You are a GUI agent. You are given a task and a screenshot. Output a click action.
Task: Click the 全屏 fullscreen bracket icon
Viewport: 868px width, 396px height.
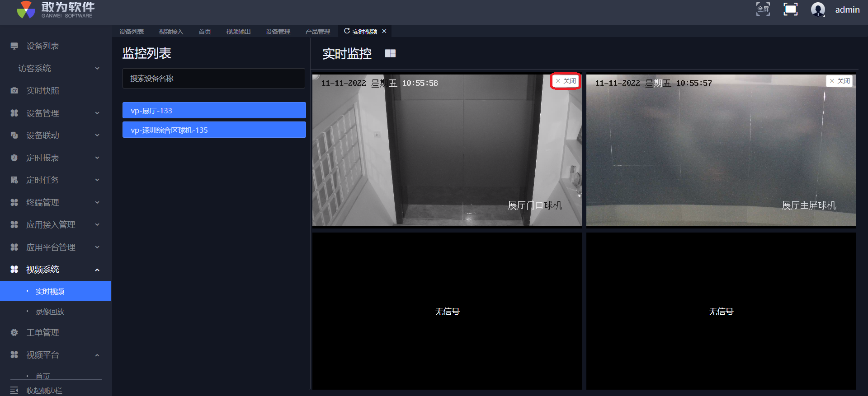[x=763, y=9]
